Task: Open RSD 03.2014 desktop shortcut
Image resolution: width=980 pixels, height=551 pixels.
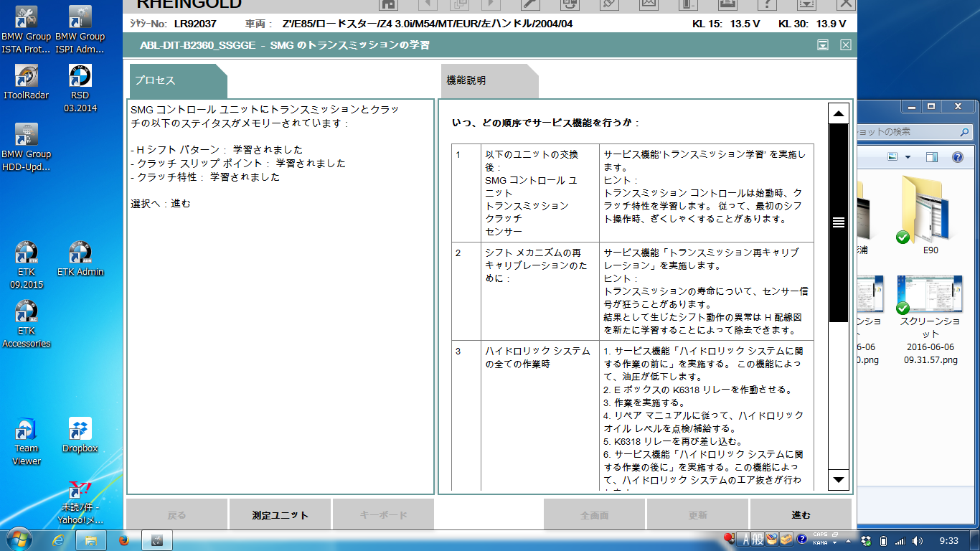Action: click(80, 89)
